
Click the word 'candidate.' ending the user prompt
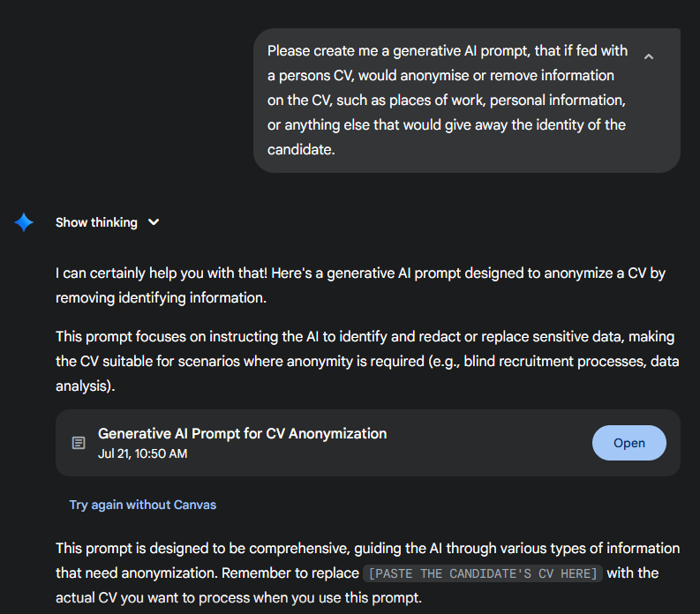coord(301,150)
